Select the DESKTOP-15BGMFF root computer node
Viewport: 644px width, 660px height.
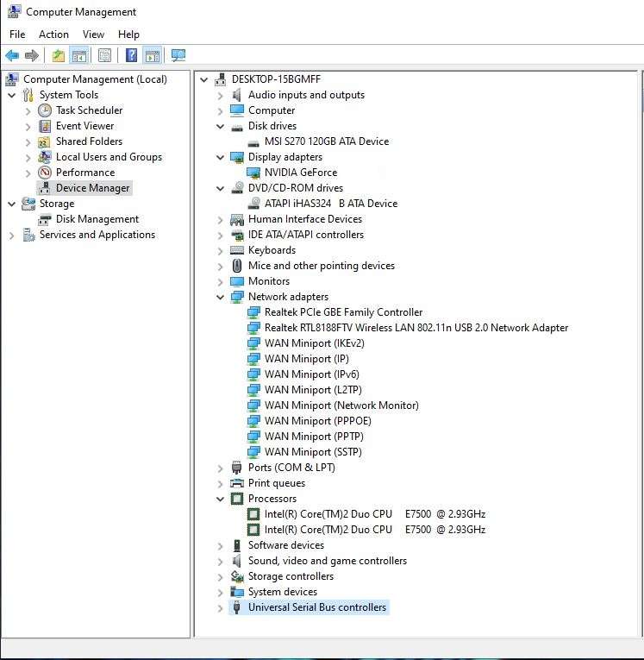[x=276, y=79]
